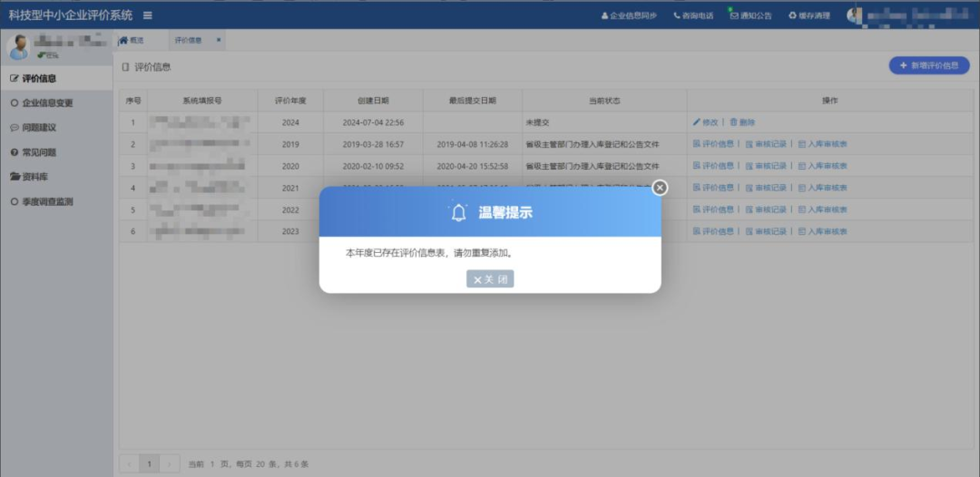Go to the next page arrow in pagination
Viewport: 980px width, 477px height.
(170, 464)
